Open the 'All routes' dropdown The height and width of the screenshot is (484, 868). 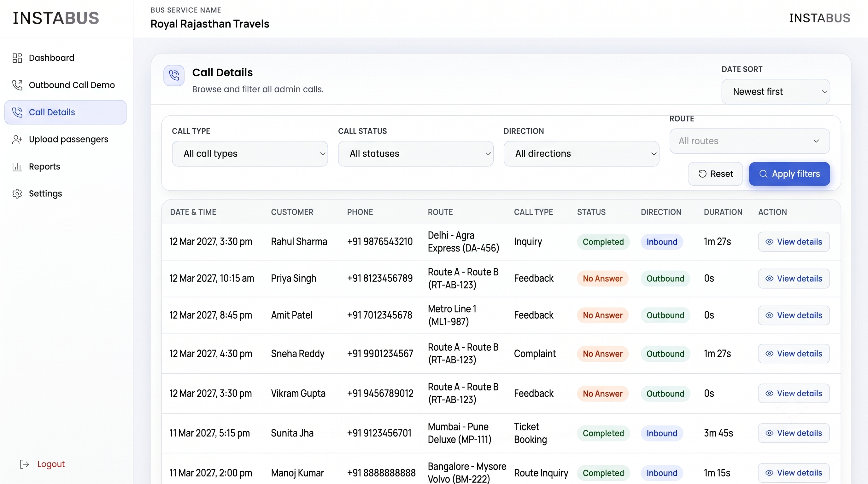tap(749, 141)
